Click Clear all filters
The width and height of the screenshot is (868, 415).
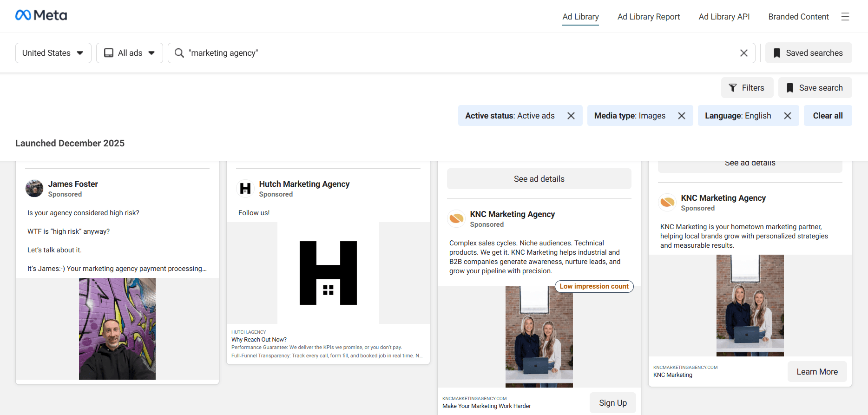click(828, 116)
